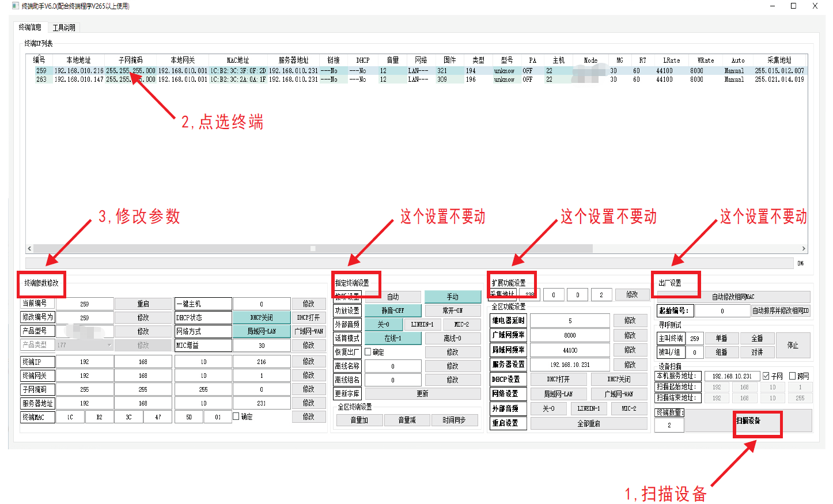
Task: Select the 静音-OFF power amplifier option
Action: pos(393,310)
